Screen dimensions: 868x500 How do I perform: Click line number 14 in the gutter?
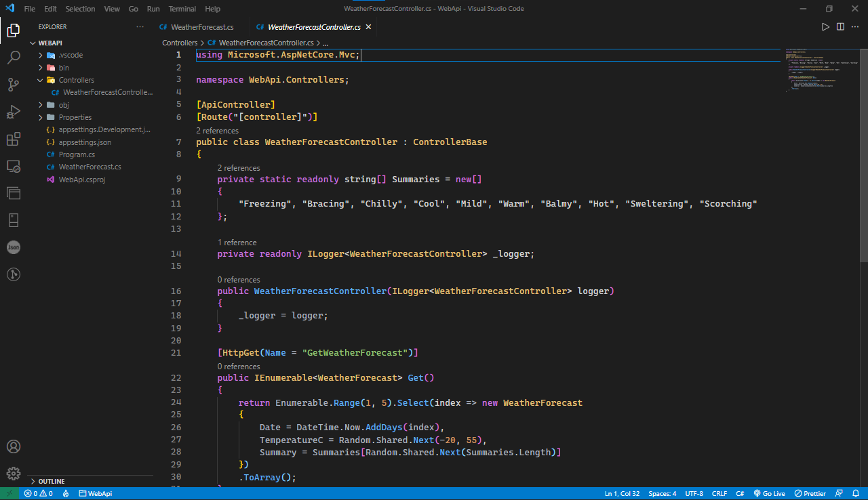tap(176, 254)
